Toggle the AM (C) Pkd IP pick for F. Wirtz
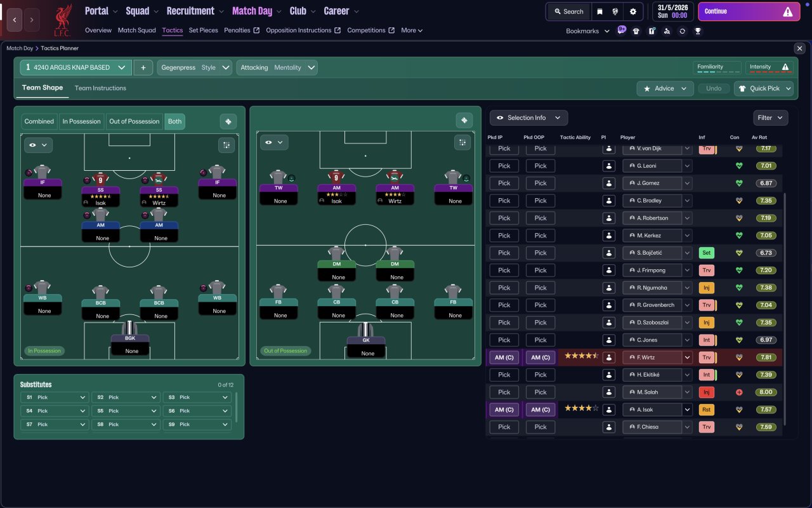The image size is (812, 508). 504,358
